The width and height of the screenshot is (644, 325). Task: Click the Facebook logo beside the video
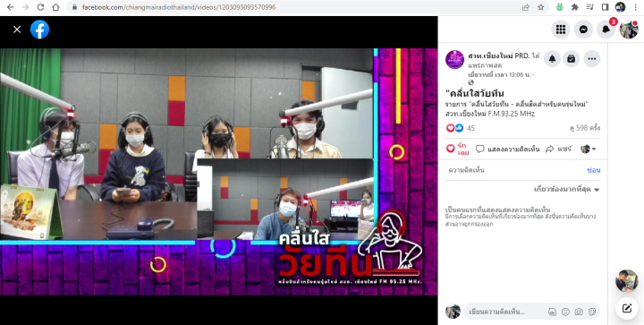[x=40, y=30]
